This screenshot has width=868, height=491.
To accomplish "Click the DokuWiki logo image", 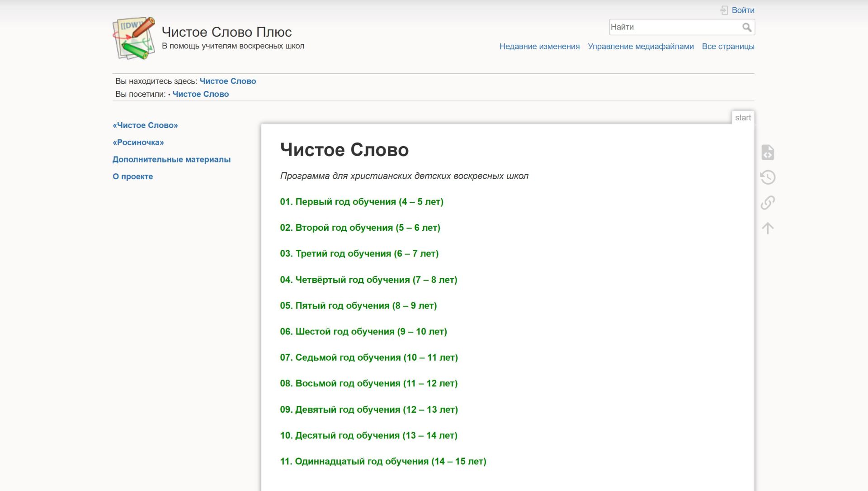I will point(134,38).
